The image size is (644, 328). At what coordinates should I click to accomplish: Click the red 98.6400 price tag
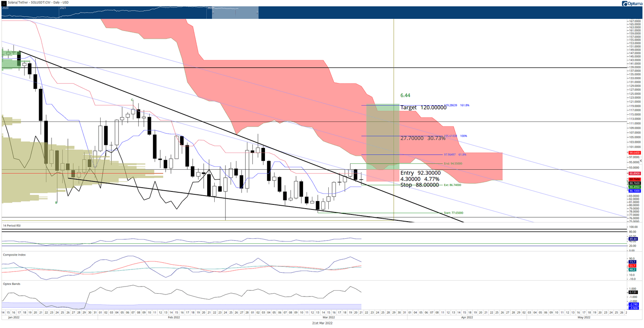pyautogui.click(x=634, y=153)
